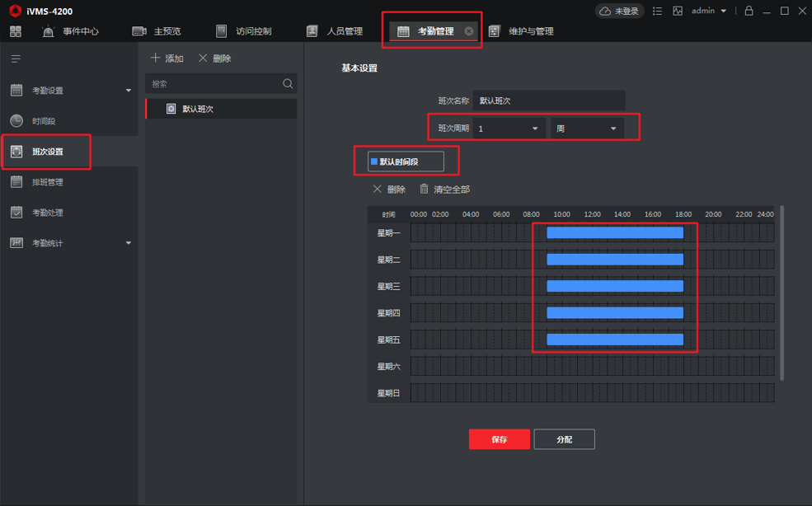812x506 pixels.
Task: Close the 考勤管理 tab with X icon
Action: point(469,31)
